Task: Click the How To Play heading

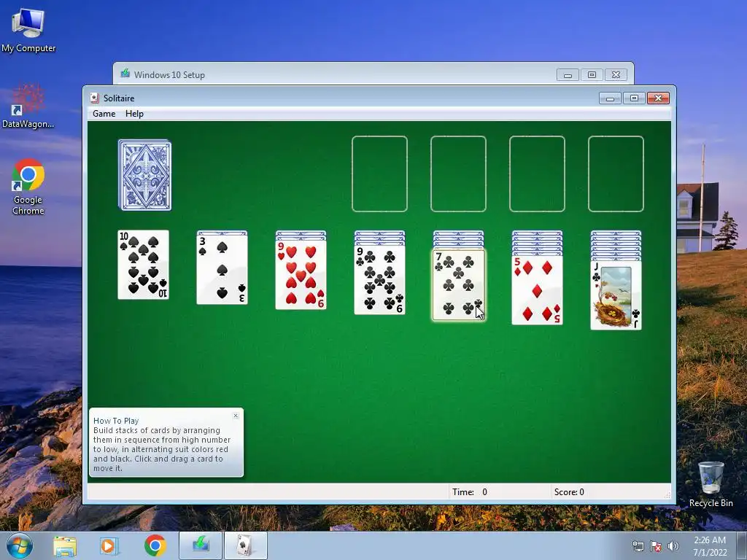Action: 116,421
